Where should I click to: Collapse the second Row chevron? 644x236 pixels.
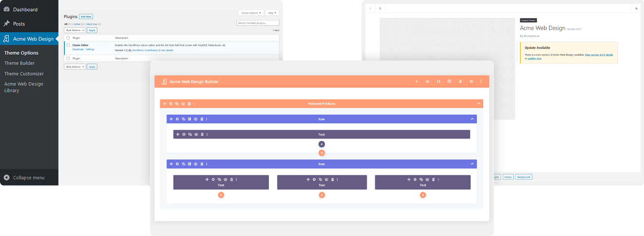(x=472, y=164)
